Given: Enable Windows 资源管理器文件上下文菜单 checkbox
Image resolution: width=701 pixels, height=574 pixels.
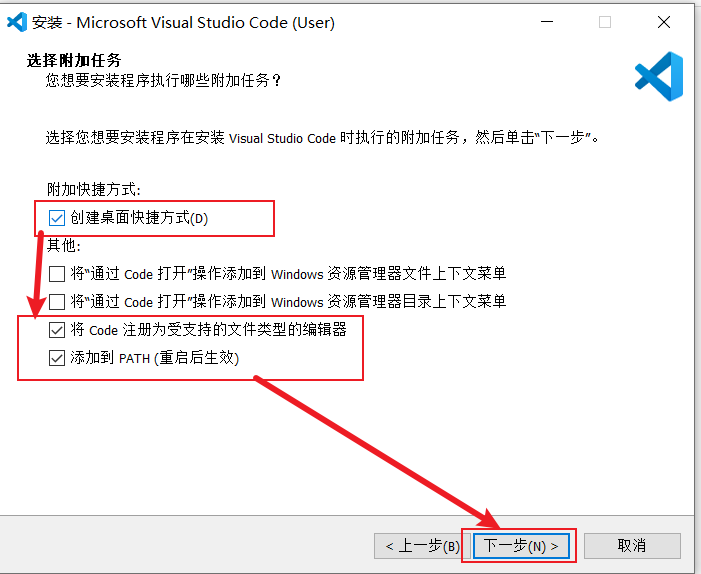Looking at the screenshot, I should pyautogui.click(x=57, y=274).
